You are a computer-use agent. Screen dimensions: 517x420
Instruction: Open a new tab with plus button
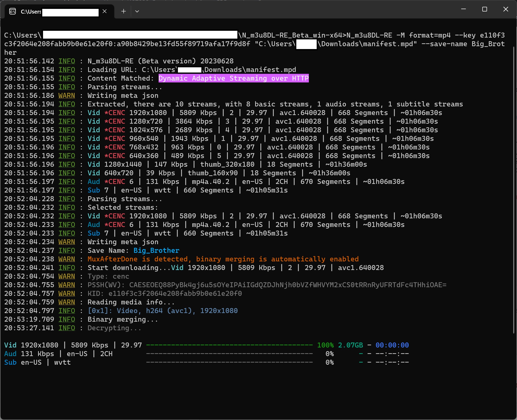click(124, 11)
